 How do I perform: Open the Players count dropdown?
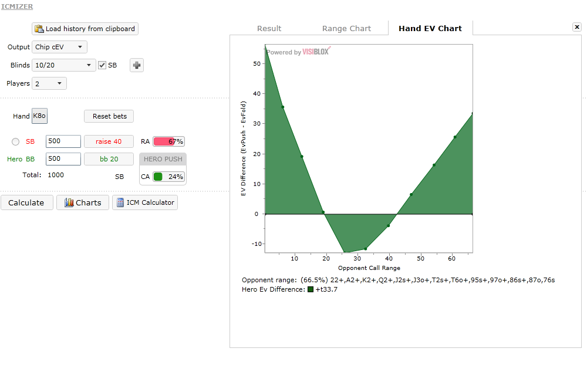(50, 83)
